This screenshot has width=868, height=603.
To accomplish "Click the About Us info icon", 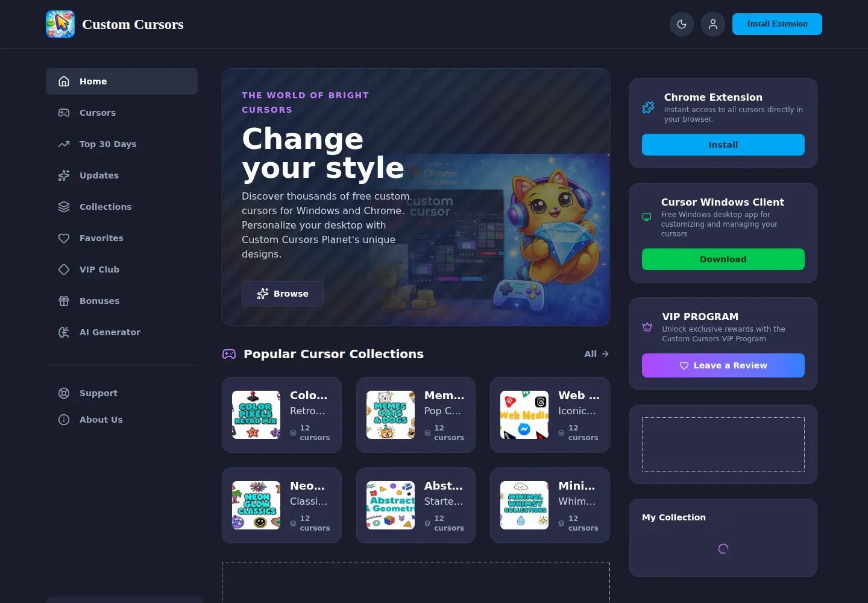I will 64,420.
